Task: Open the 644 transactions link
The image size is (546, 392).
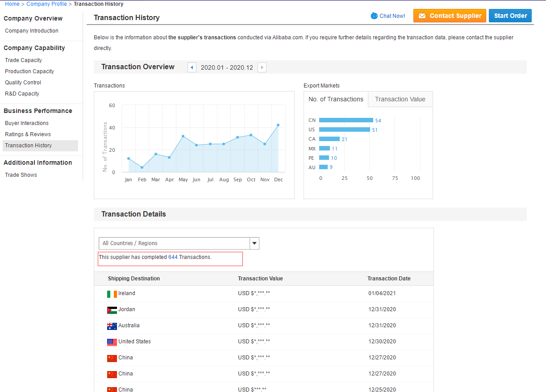Action: coord(173,257)
